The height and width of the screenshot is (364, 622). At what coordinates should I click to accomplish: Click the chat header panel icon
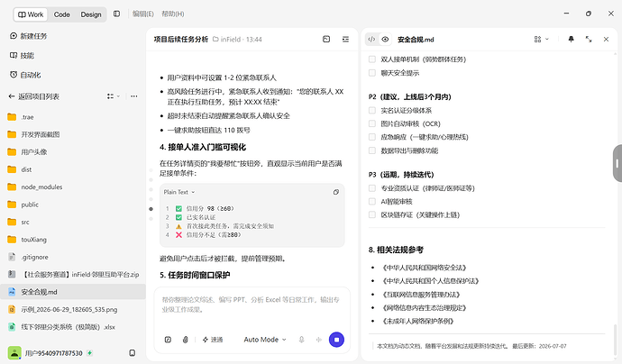(x=326, y=39)
